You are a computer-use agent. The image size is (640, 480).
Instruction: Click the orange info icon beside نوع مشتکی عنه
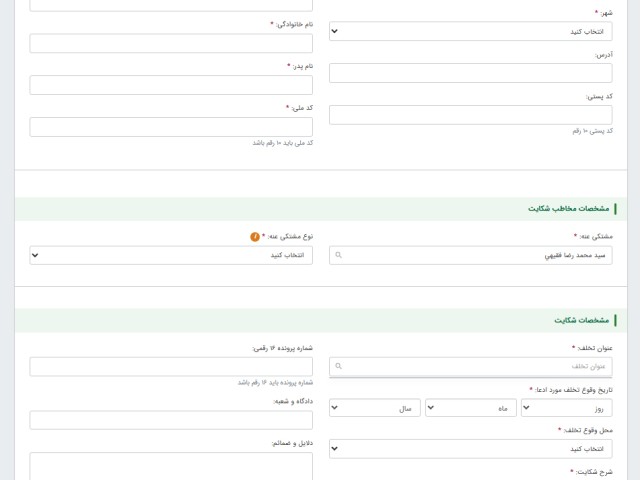tap(255, 237)
